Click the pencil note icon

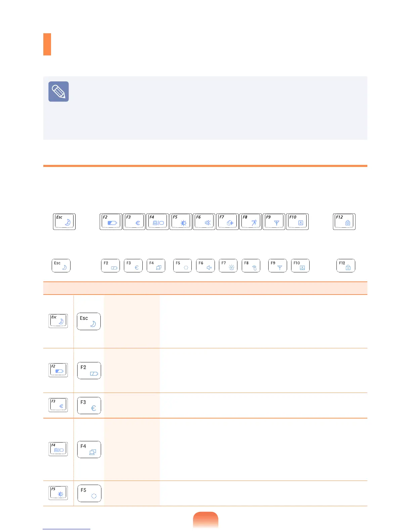click(x=58, y=91)
